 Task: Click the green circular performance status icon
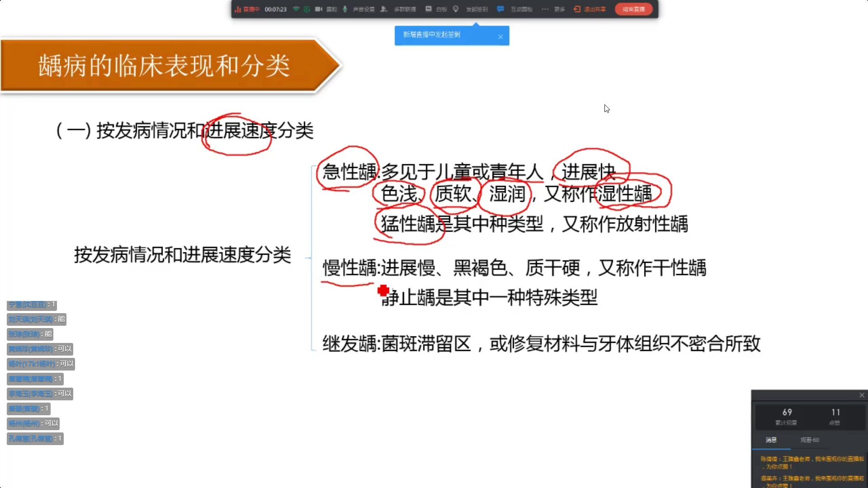[x=307, y=9]
